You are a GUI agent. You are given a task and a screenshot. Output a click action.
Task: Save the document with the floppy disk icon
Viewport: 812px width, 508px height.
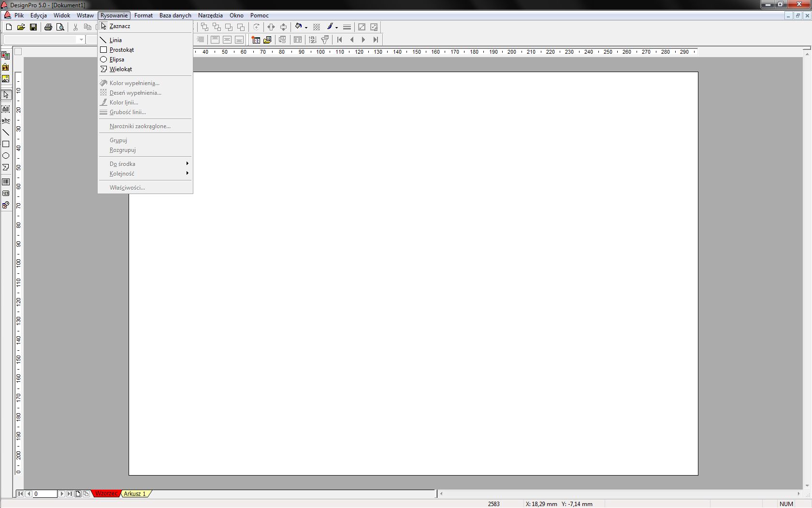coord(33,27)
